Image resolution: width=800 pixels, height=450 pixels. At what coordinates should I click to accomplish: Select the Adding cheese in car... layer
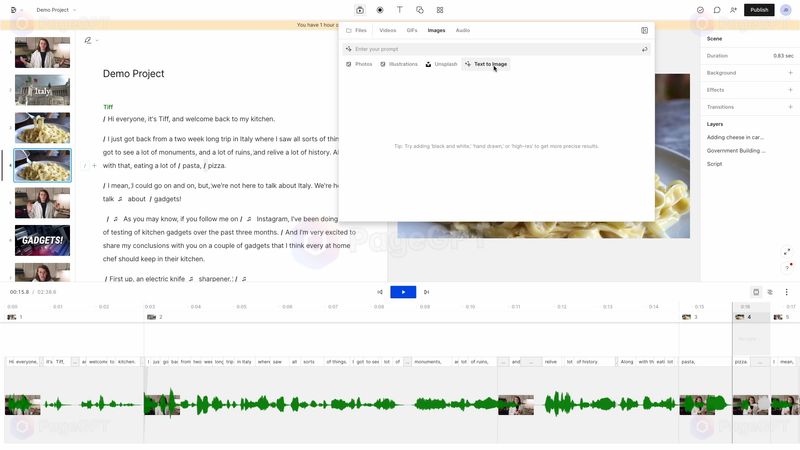click(735, 137)
